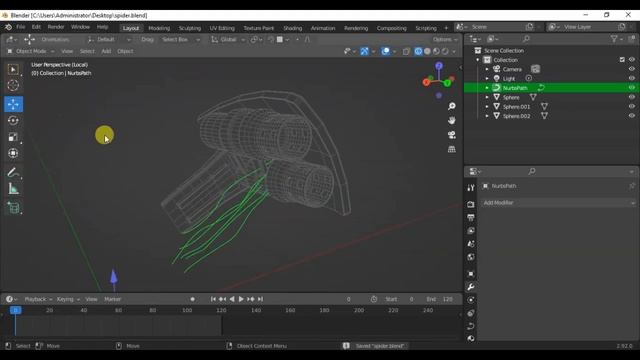Expand the Light tree item

point(487,78)
